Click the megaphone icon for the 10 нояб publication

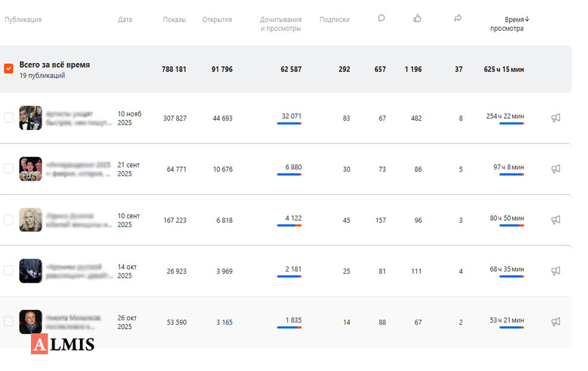(x=555, y=117)
